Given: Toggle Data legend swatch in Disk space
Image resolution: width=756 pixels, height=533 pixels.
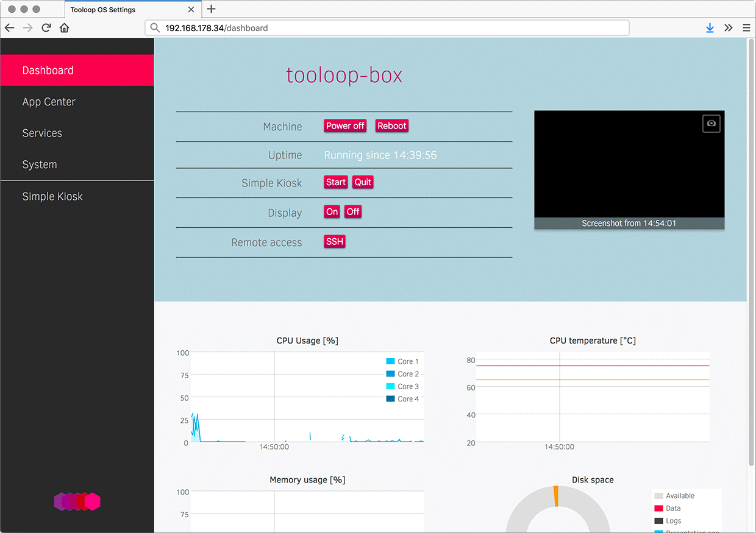Looking at the screenshot, I should pos(658,509).
